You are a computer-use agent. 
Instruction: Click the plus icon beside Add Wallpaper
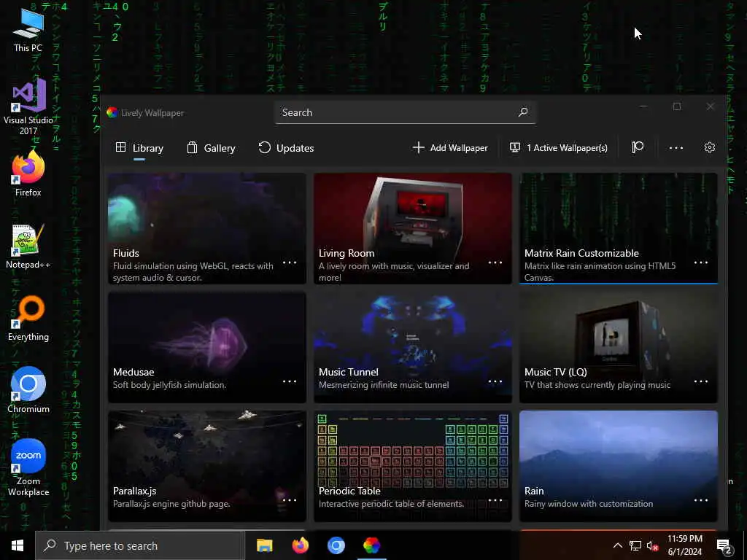(418, 147)
